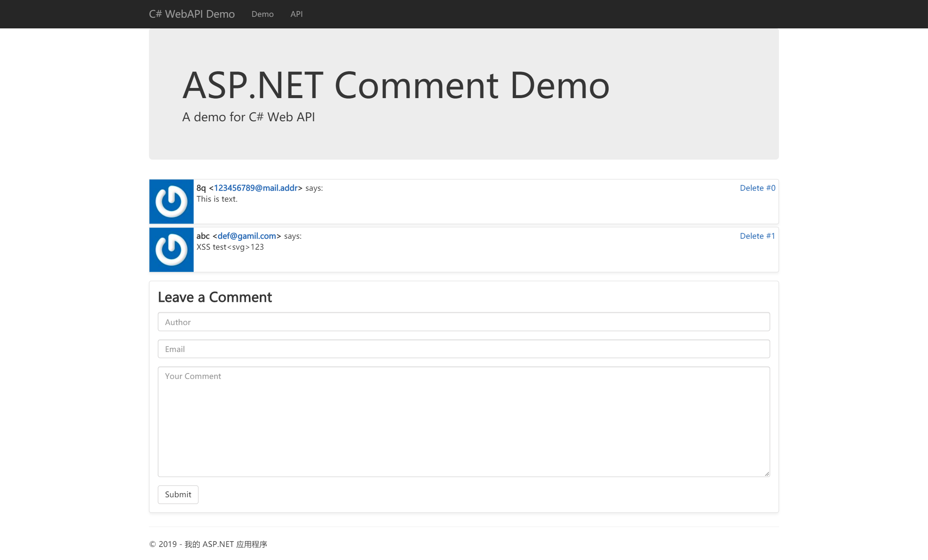Click the C# WebAPI Demo brand link

(192, 14)
